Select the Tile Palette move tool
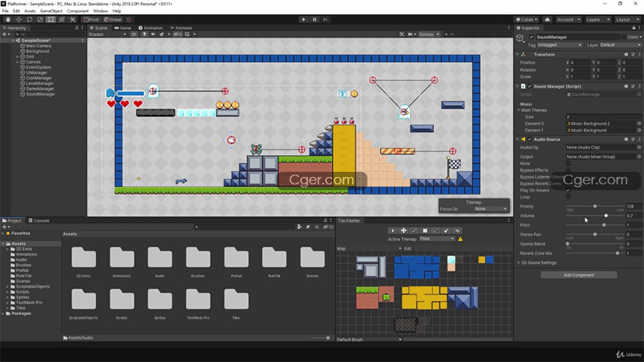Screen dimensions: 644x362 click(x=403, y=230)
